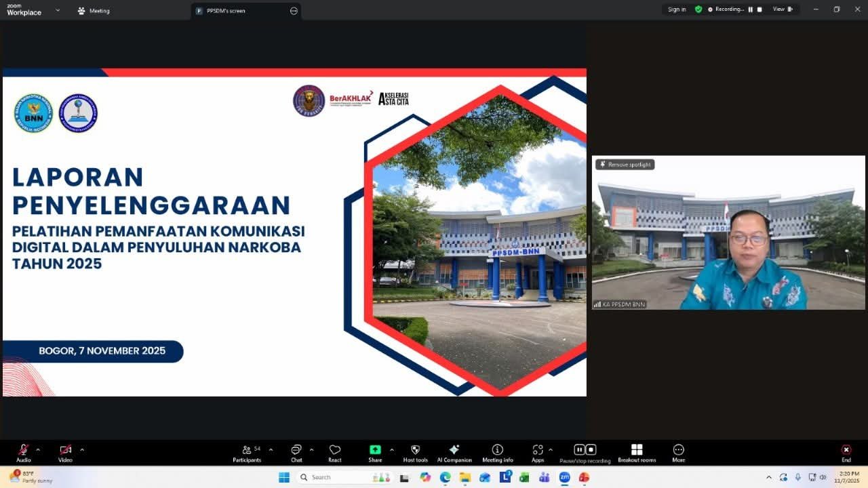Unmute the microphone with the Audio button
868x488 pixels.
pos(23,451)
